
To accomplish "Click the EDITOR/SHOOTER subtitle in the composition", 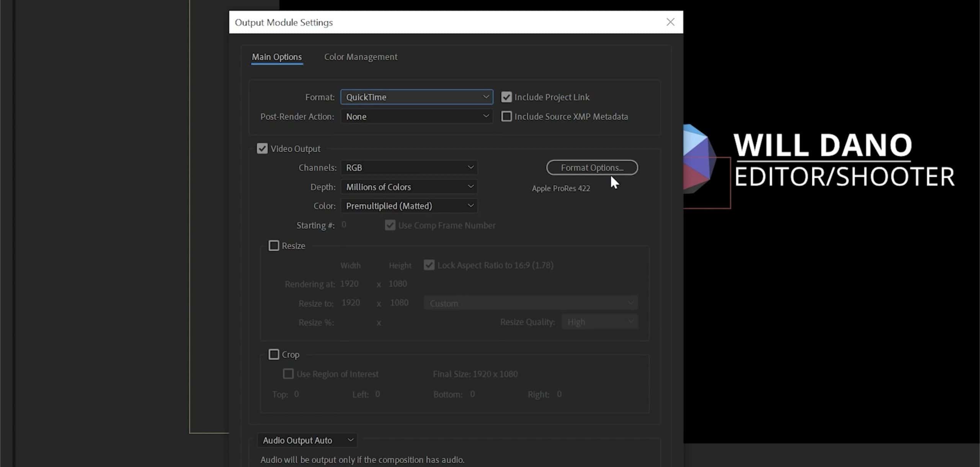I will 844,177.
